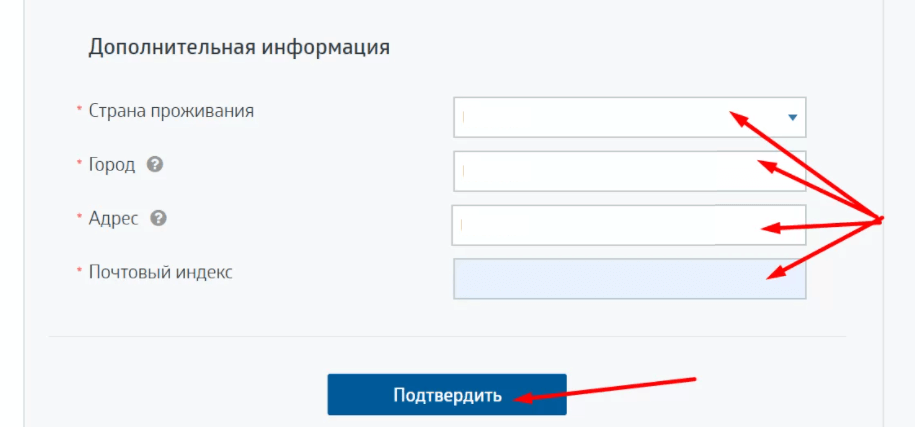This screenshot has width=915, height=427.
Task: Click the Почтовый индекс label text
Action: 160,272
